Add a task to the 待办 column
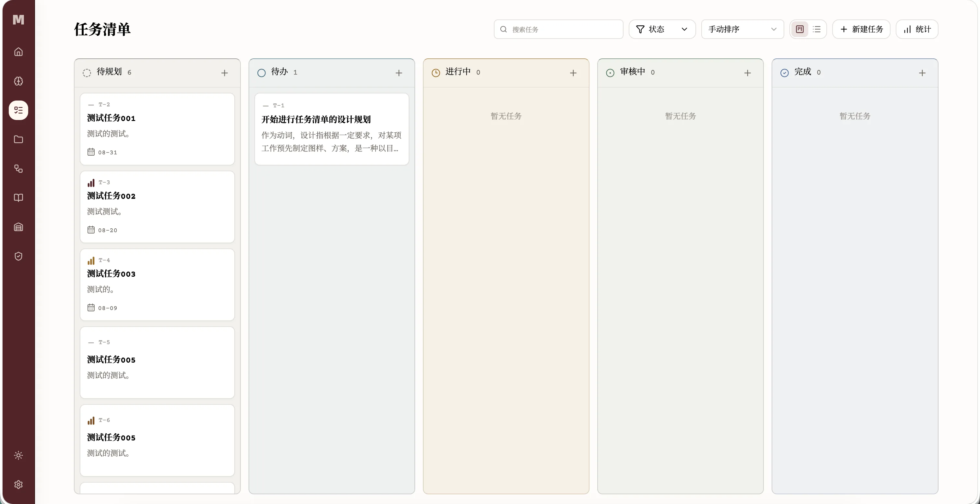 pyautogui.click(x=399, y=73)
